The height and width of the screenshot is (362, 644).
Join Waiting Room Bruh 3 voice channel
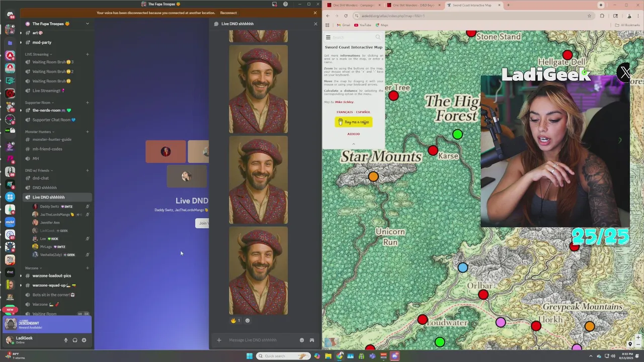(x=57, y=62)
